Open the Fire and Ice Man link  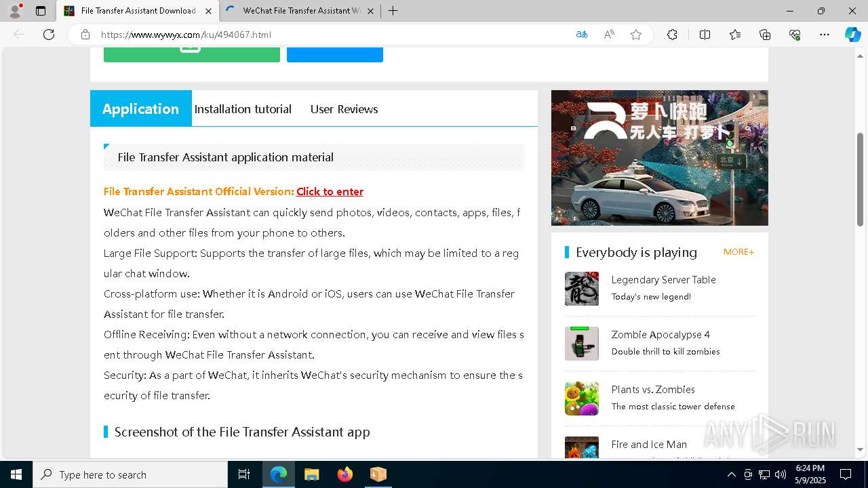pos(649,445)
